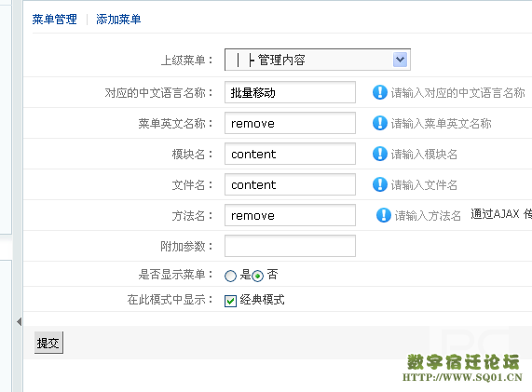This screenshot has height=392, width=532.
Task: Click info icon beside 请输入模块名 hint
Action: [379, 154]
